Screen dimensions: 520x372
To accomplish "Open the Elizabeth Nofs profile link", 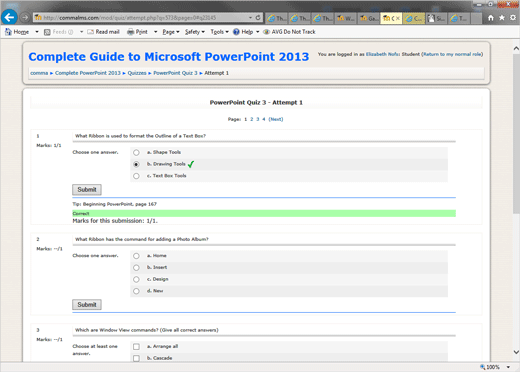I will [x=382, y=54].
